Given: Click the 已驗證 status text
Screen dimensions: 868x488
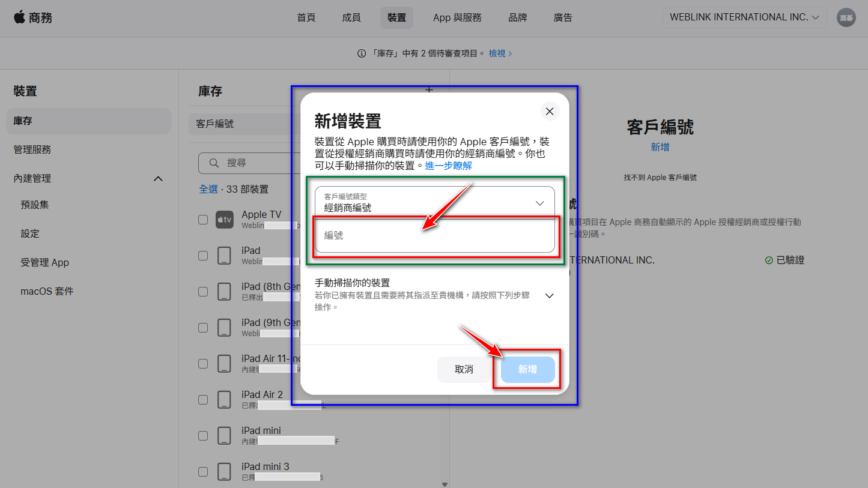Looking at the screenshot, I should tap(790, 261).
